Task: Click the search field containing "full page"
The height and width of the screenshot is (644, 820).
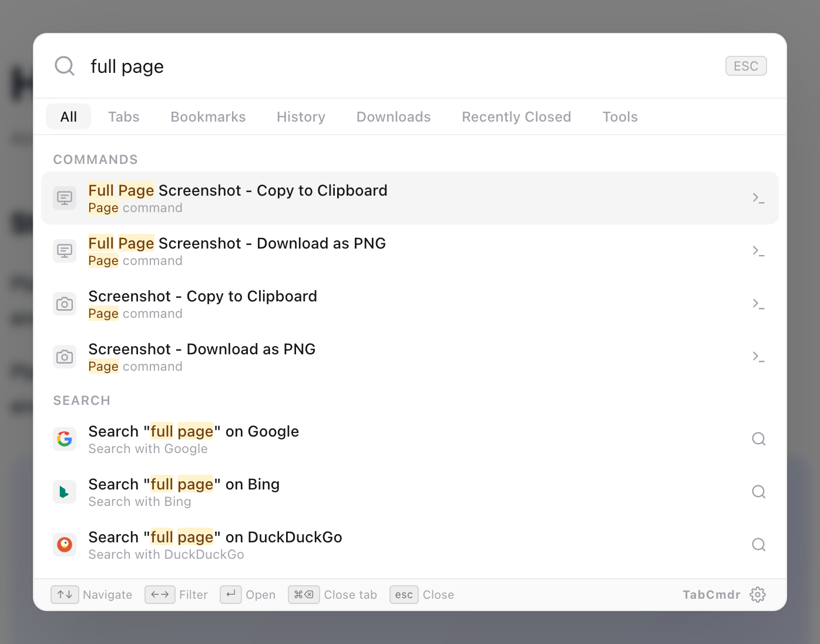Action: (399, 66)
